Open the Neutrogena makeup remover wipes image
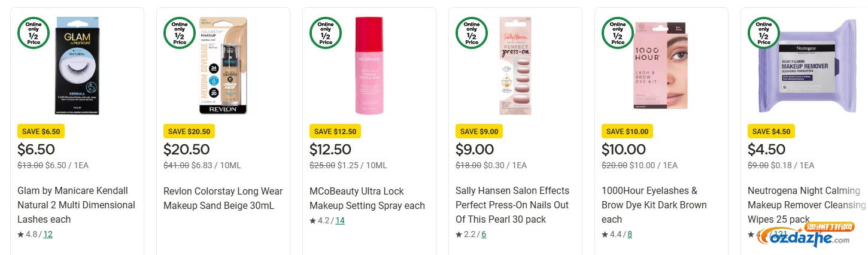 (x=808, y=66)
